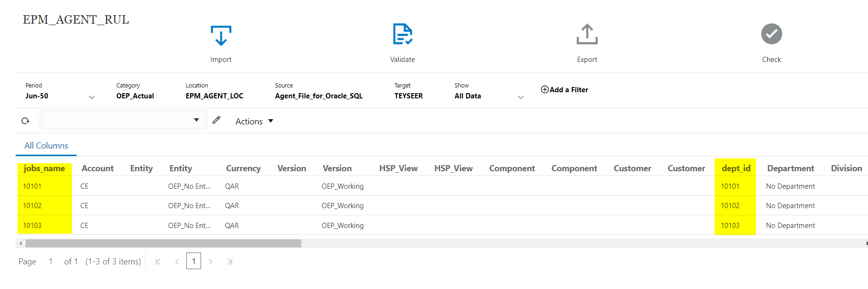Click the horizontal scrollbar thumb
The height and width of the screenshot is (289, 868).
click(163, 244)
